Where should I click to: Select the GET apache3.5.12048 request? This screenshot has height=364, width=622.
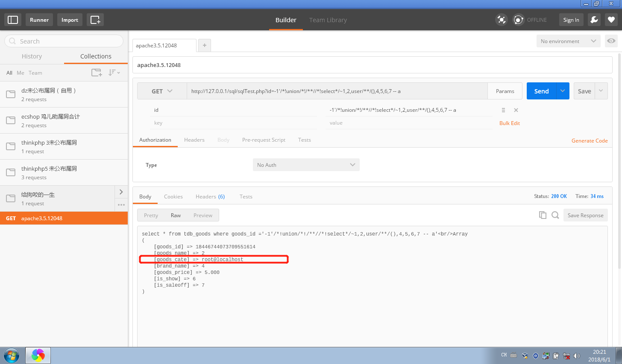[x=64, y=218]
